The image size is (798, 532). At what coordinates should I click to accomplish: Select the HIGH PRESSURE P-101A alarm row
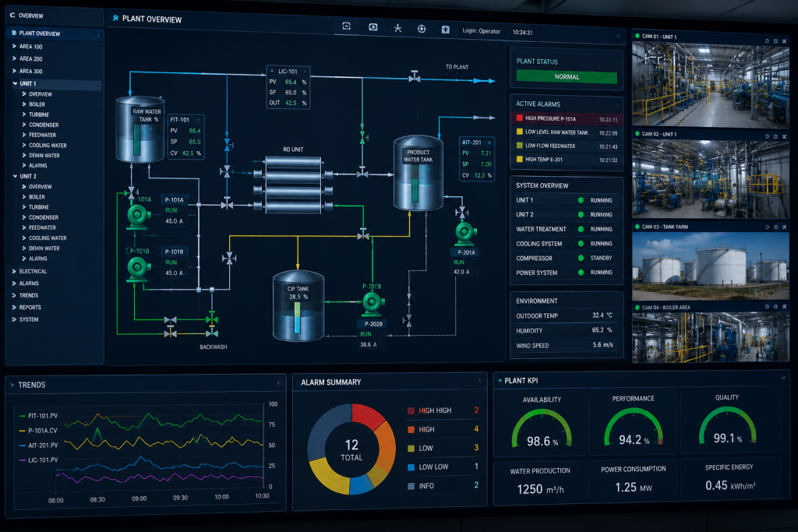pyautogui.click(x=567, y=118)
